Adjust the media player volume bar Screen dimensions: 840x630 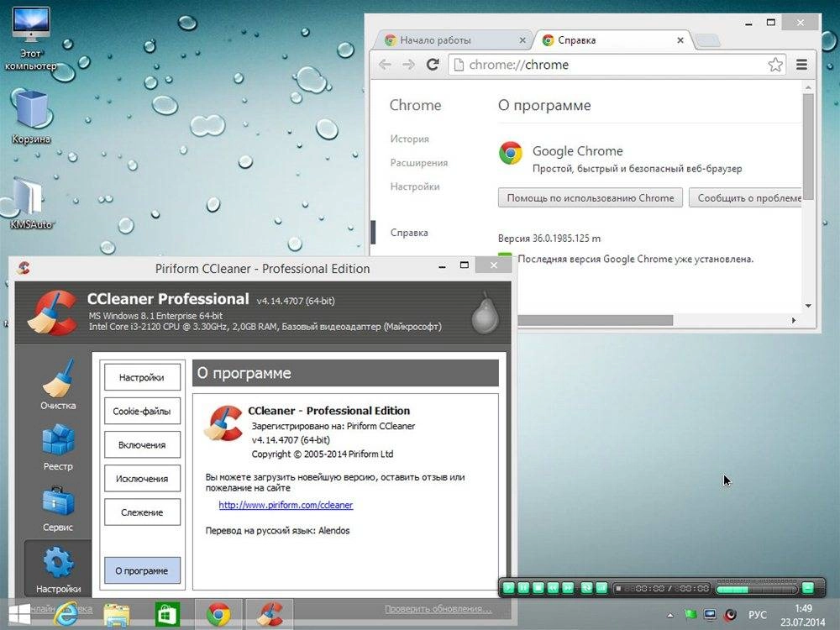point(757,588)
